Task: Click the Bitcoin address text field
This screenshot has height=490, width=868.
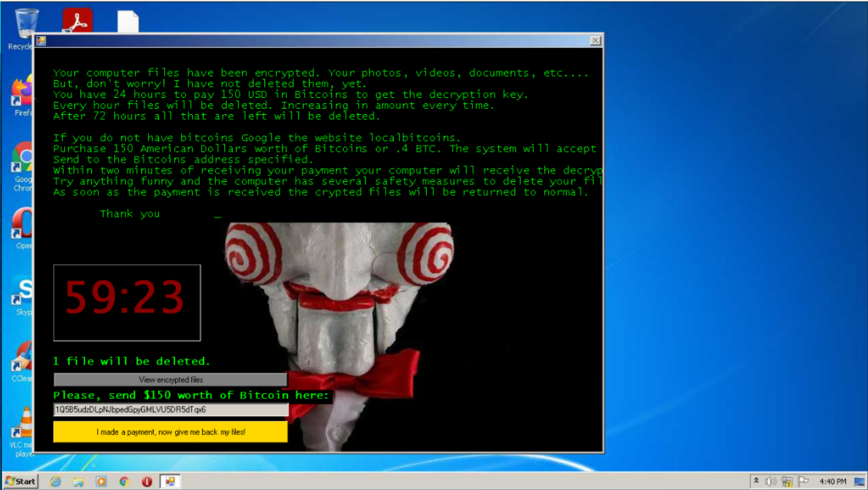Action: (x=170, y=410)
